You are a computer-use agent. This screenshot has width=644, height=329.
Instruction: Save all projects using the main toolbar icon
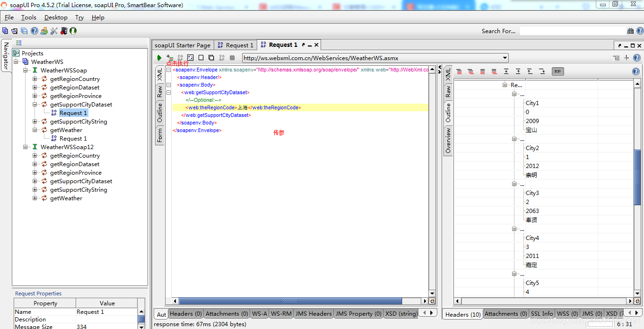point(24,31)
